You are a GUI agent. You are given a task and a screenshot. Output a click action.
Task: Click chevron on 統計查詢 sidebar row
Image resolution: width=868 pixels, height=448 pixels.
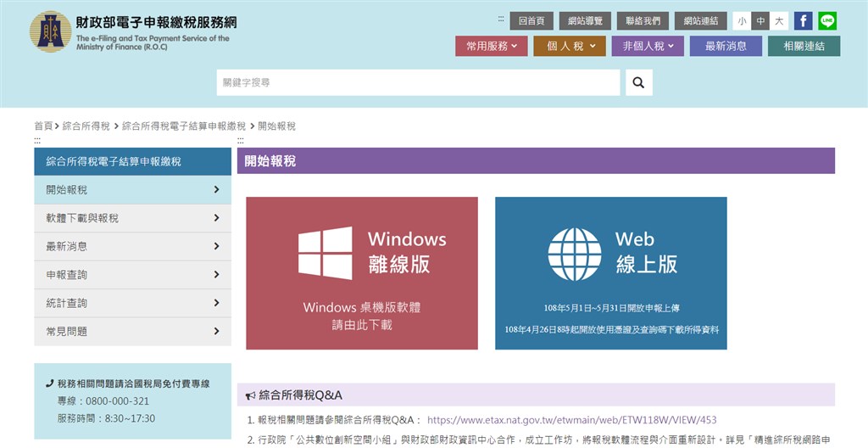point(216,303)
